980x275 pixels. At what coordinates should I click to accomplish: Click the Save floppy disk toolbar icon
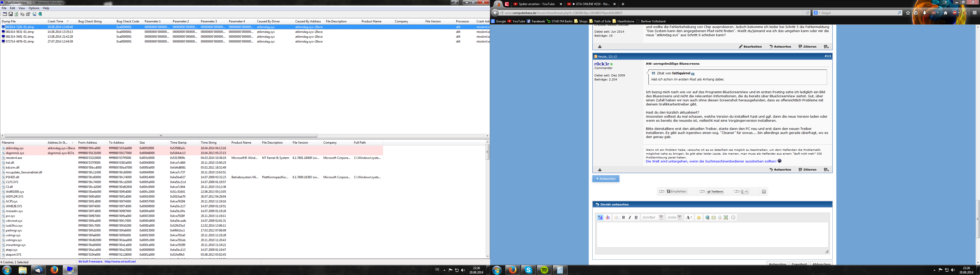[11, 14]
